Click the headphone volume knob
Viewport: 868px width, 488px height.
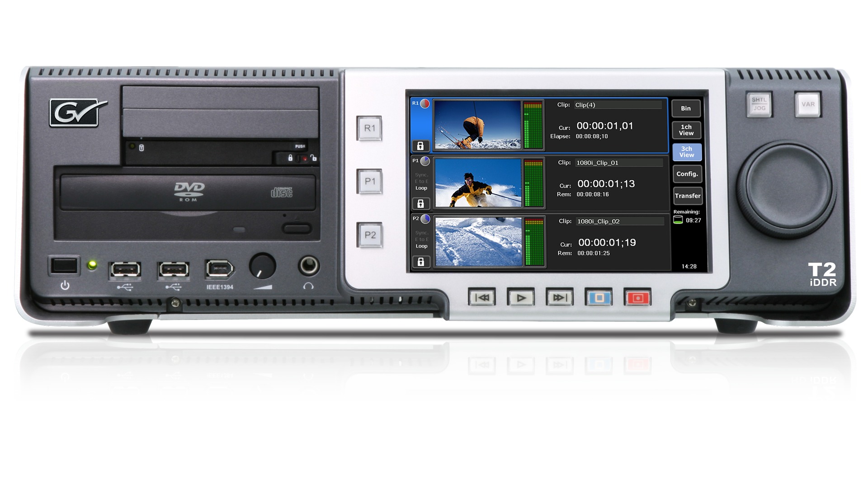tap(262, 266)
